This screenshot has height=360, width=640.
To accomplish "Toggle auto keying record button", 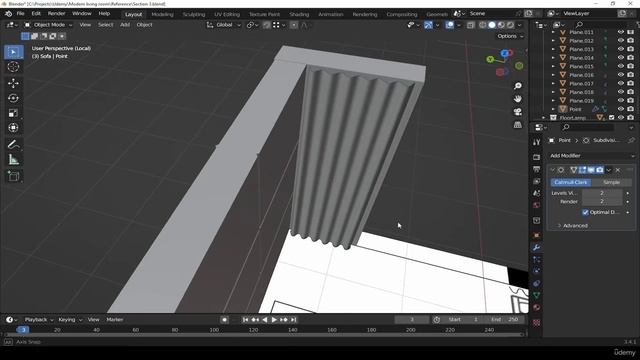I will coord(224,320).
